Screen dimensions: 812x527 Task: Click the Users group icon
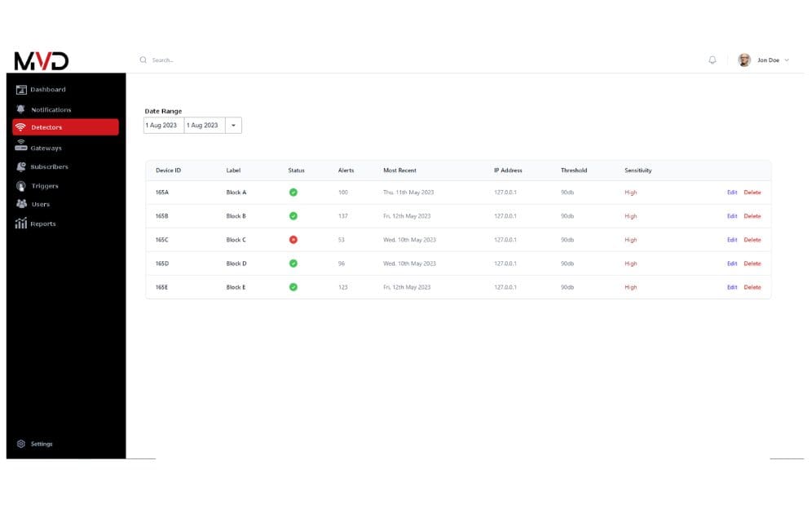[x=21, y=204]
